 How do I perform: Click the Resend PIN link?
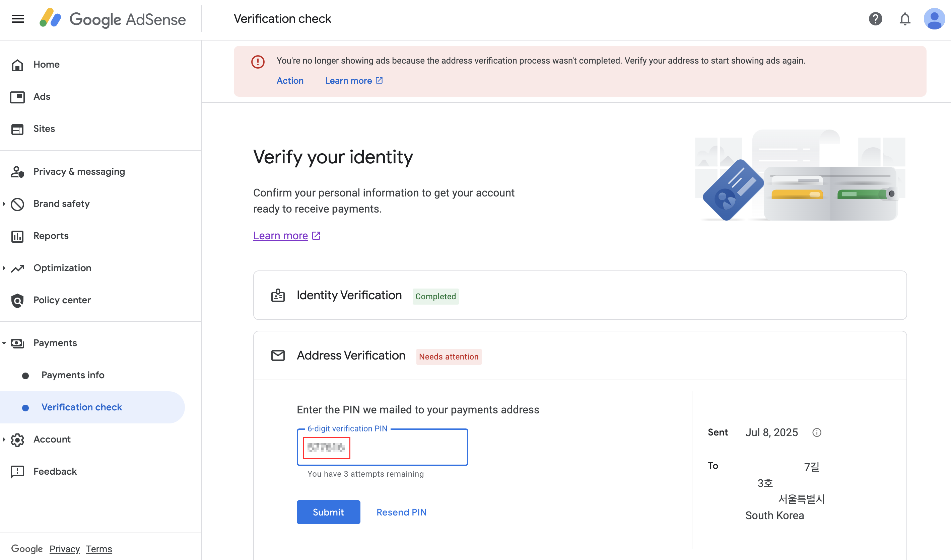point(401,512)
